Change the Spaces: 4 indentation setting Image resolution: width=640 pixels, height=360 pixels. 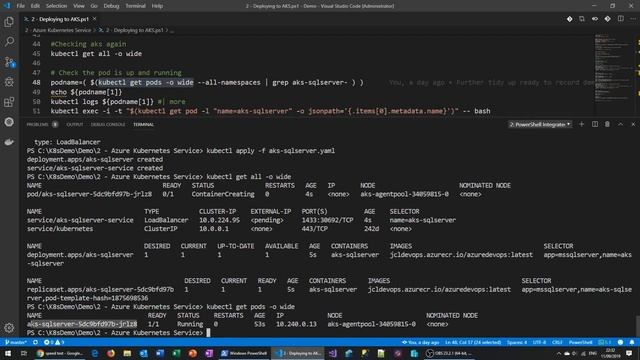[517, 342]
